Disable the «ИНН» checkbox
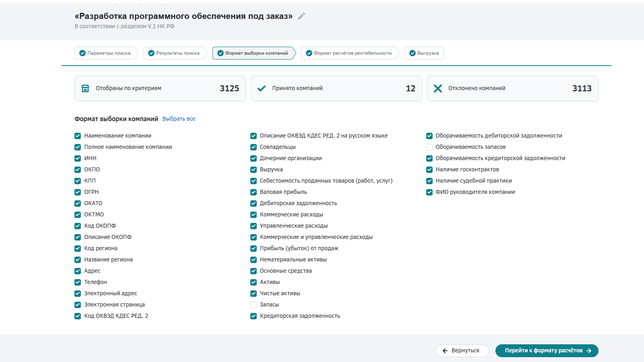The image size is (644, 362). tap(77, 158)
